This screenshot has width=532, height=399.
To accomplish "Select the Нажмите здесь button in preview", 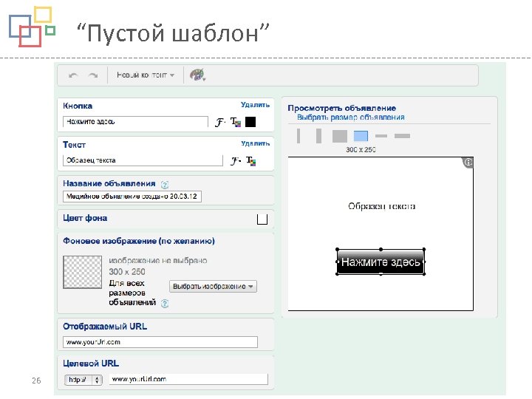I will coord(381,262).
